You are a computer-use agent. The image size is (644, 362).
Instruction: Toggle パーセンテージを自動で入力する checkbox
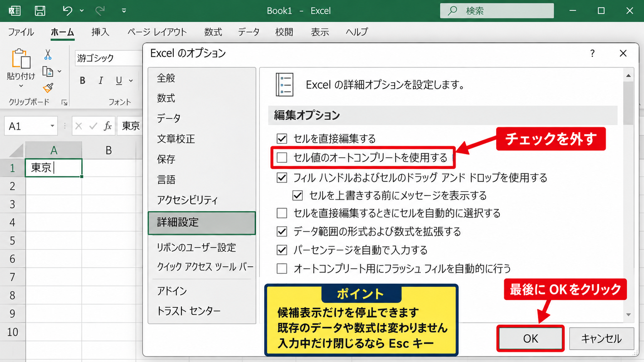click(x=282, y=250)
